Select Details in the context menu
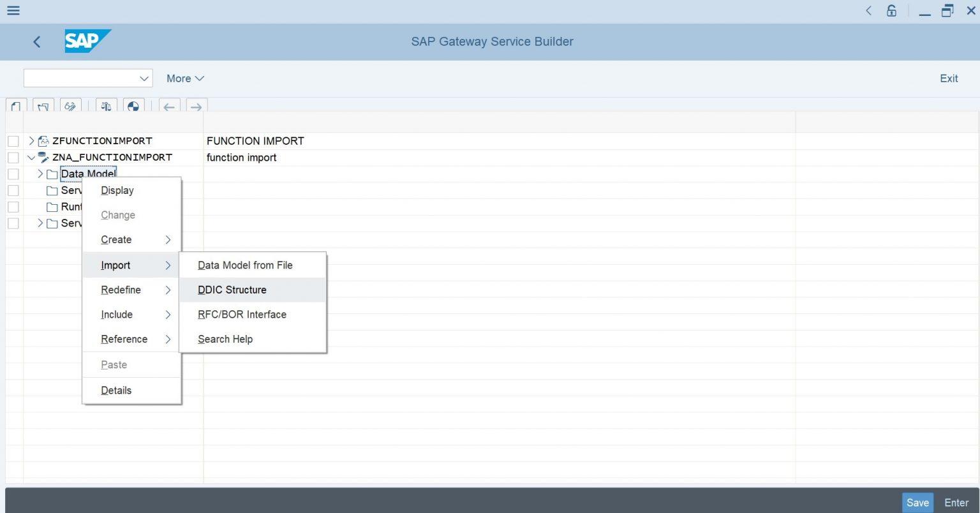Image resolution: width=980 pixels, height=513 pixels. [x=116, y=390]
